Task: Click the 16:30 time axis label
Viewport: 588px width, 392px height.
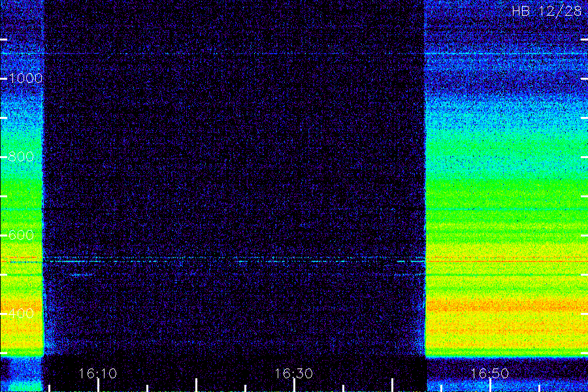Action: click(x=293, y=373)
